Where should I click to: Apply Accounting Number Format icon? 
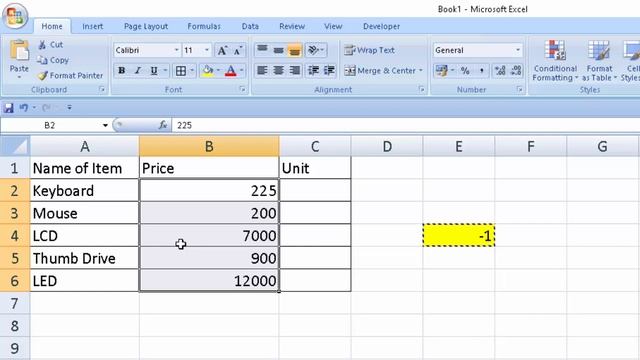(442, 71)
